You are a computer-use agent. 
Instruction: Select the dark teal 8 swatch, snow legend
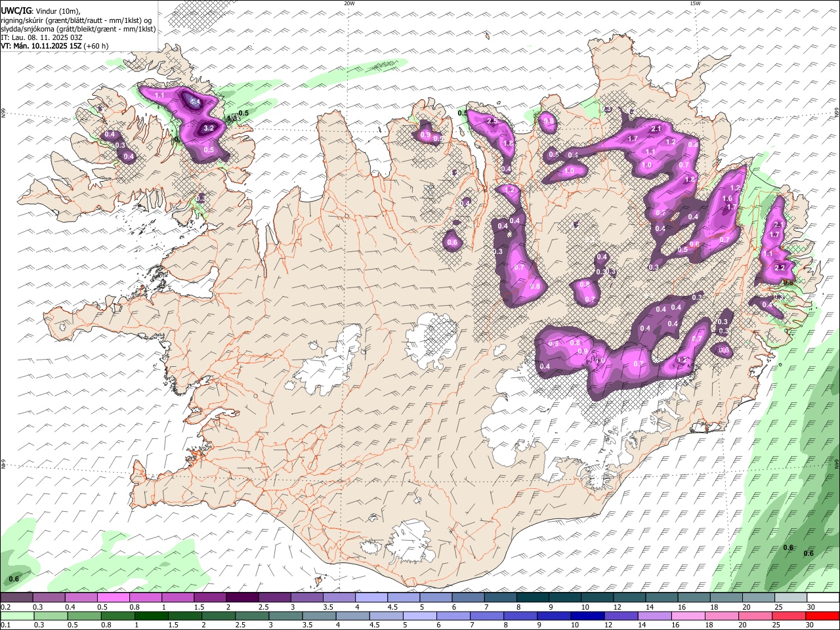pyautogui.click(x=532, y=597)
